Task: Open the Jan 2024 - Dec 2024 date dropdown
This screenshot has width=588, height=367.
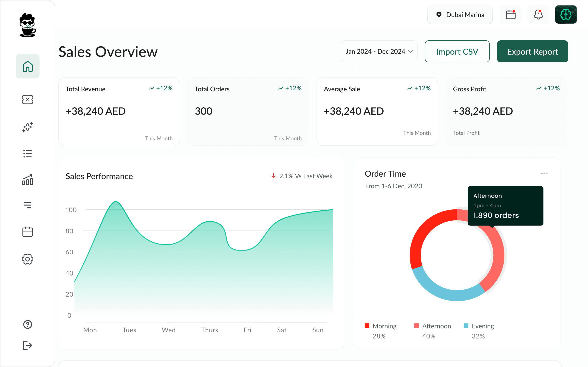Action: click(x=379, y=51)
